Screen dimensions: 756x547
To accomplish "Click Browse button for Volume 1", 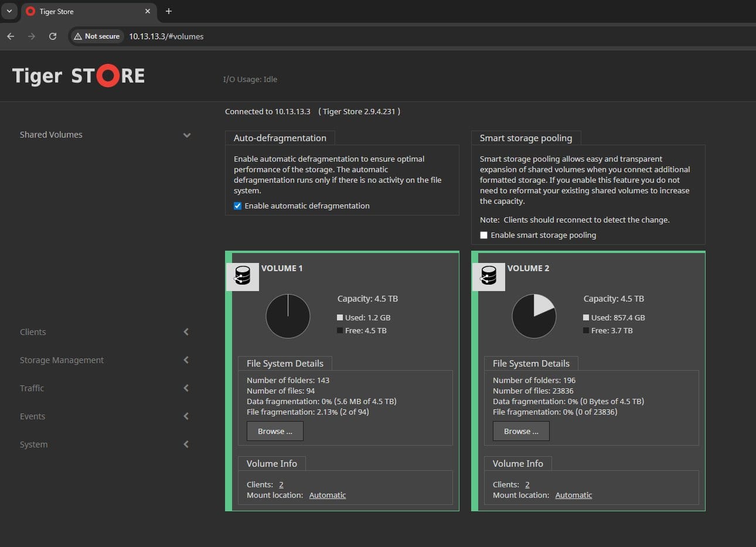I will pos(275,431).
